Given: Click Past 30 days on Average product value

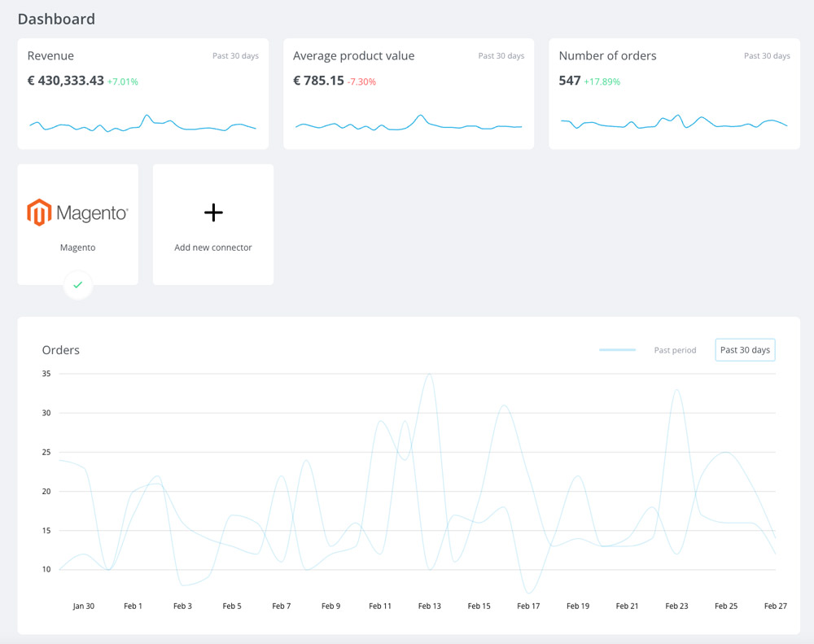Looking at the screenshot, I should (x=501, y=55).
